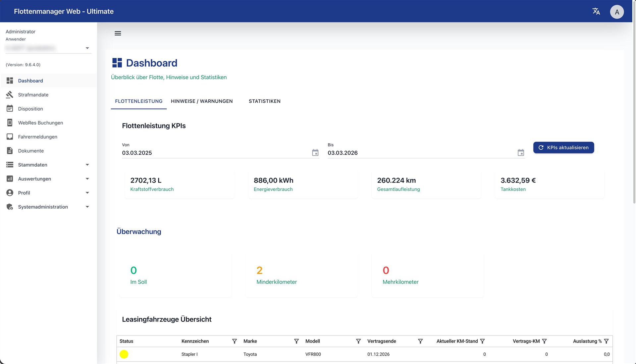This screenshot has height=364, width=636.
Task: Open the user avatar menu
Action: [616, 12]
